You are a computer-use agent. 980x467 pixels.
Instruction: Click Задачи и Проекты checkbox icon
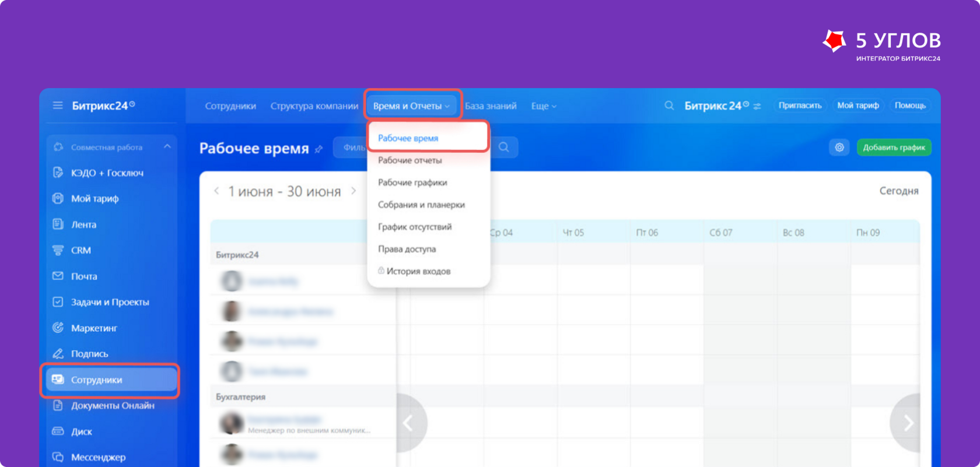[58, 302]
